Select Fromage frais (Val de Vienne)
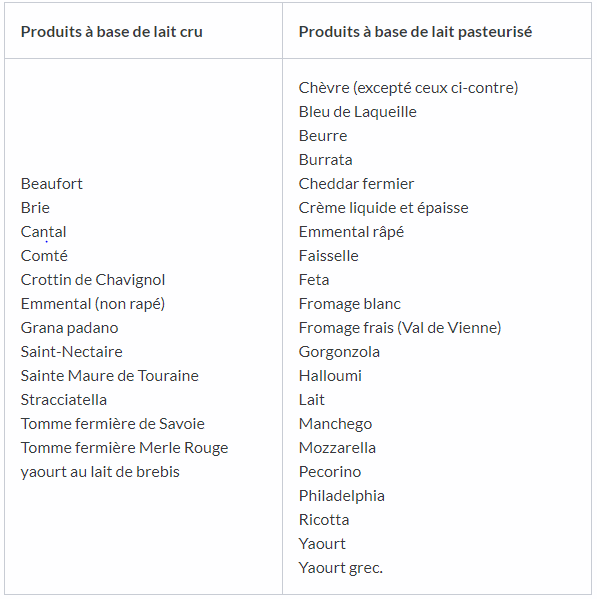This screenshot has width=597, height=599. tap(400, 328)
